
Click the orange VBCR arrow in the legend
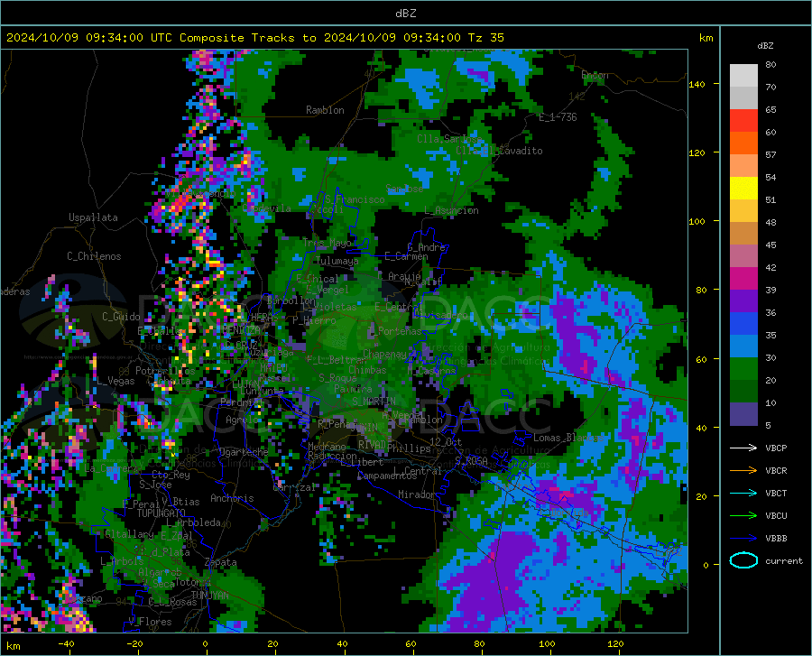pos(743,470)
